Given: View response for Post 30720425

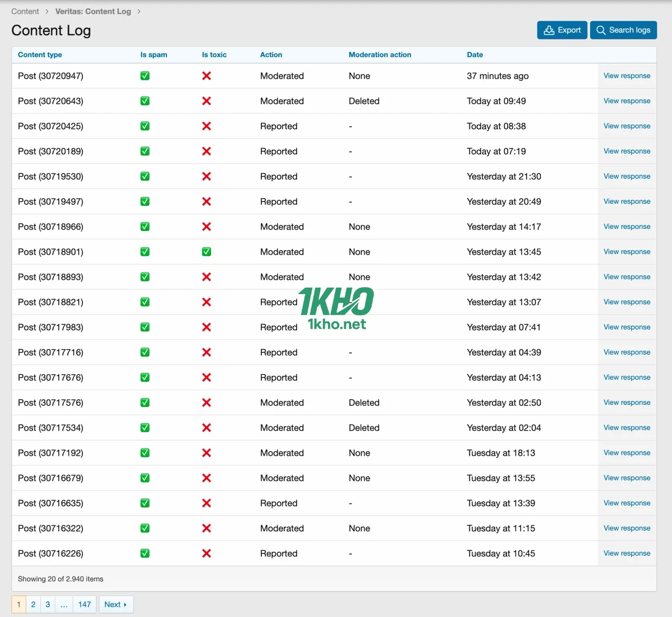Looking at the screenshot, I should click(627, 126).
